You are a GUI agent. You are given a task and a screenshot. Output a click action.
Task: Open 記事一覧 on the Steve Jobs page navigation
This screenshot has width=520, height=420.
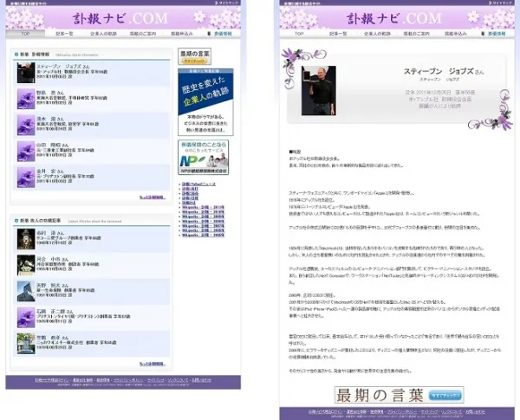[x=338, y=34]
